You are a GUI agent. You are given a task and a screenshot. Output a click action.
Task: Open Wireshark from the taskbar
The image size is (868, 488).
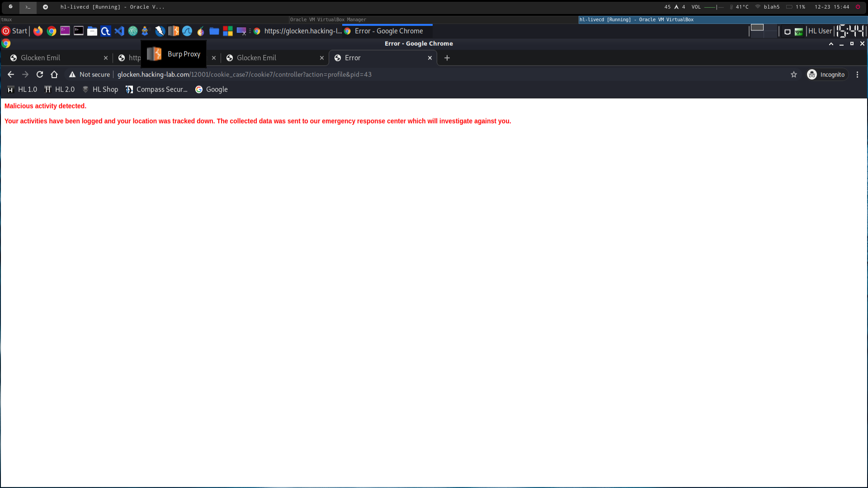[x=187, y=31]
